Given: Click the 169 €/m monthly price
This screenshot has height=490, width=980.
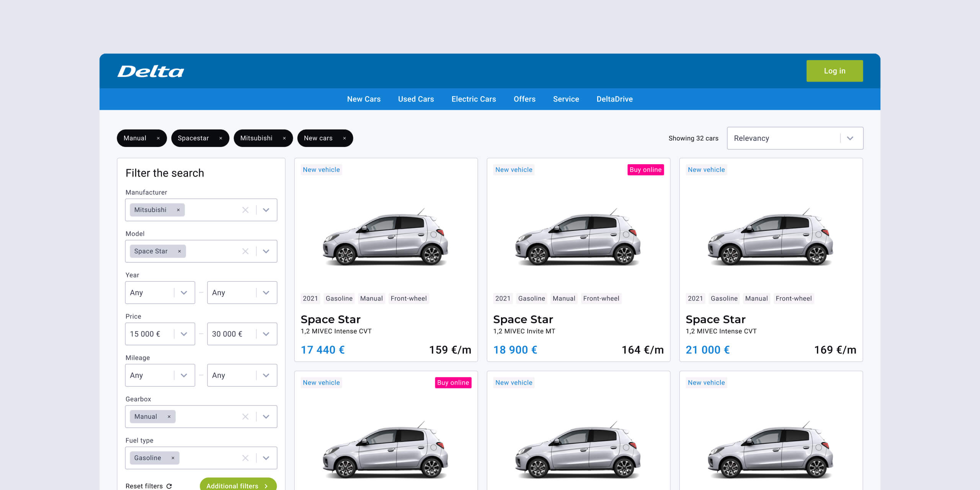Looking at the screenshot, I should tap(835, 350).
